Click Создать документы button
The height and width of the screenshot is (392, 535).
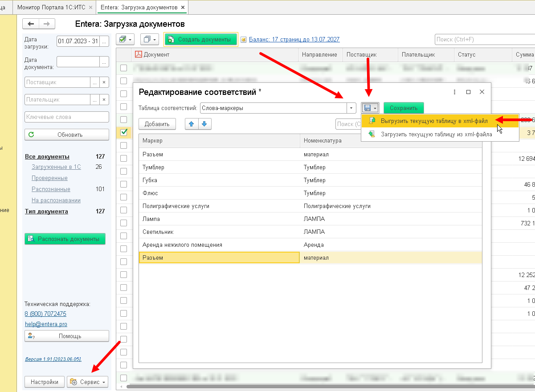click(200, 40)
